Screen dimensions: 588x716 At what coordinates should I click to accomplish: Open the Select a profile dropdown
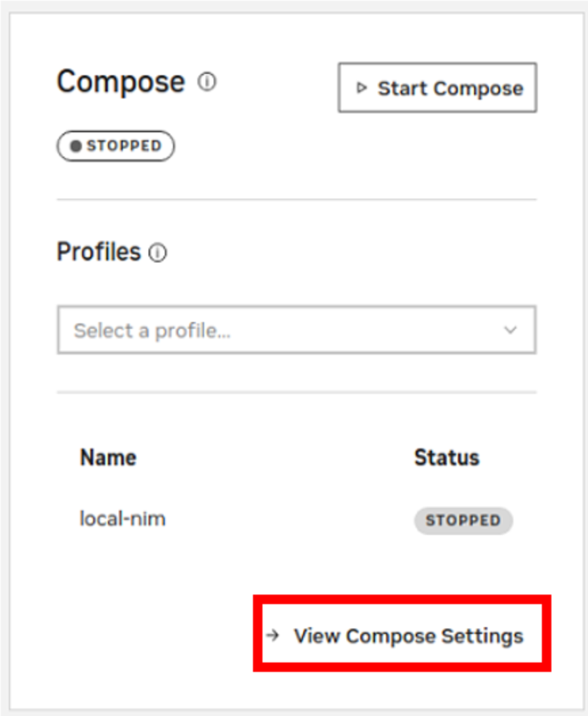pos(296,330)
